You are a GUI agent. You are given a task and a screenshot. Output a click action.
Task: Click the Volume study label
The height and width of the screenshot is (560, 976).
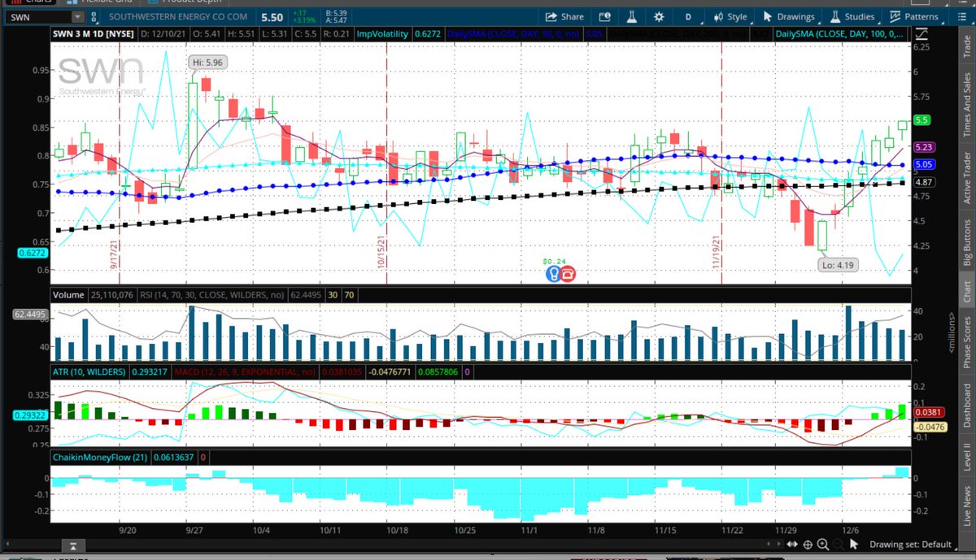point(69,293)
